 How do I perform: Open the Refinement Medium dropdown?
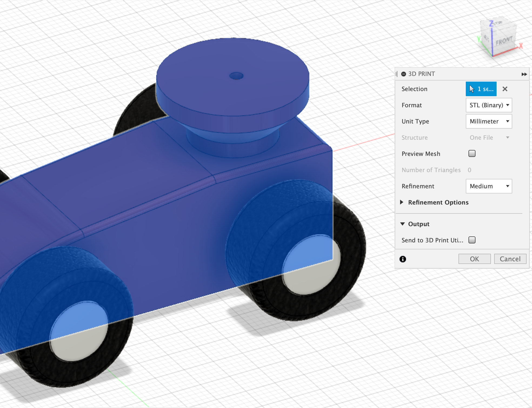489,186
